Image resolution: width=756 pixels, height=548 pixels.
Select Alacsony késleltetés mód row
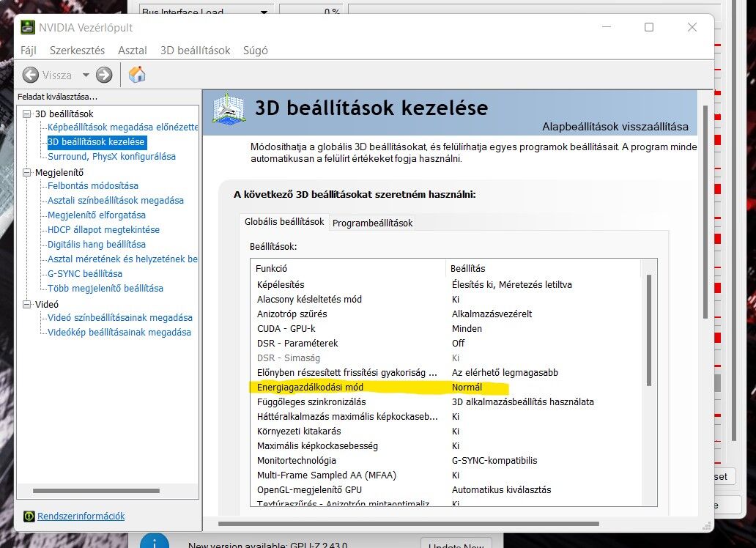pos(446,299)
